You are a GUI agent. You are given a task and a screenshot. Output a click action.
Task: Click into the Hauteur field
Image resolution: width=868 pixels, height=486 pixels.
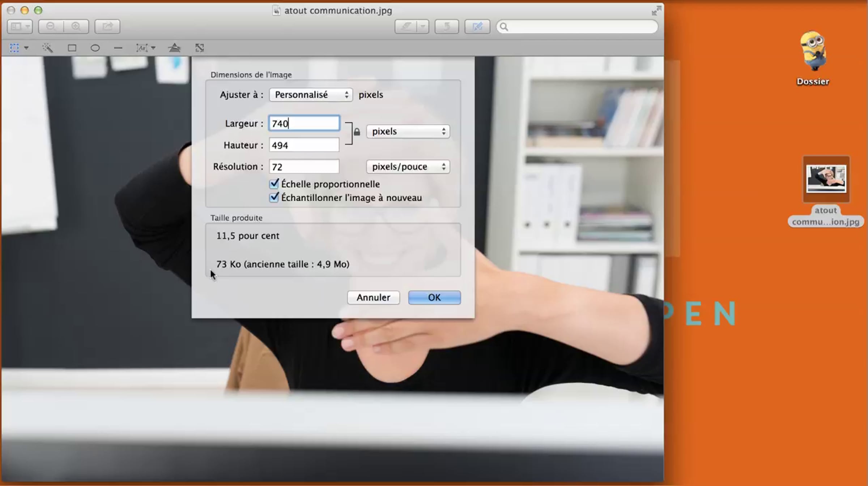[x=304, y=145]
